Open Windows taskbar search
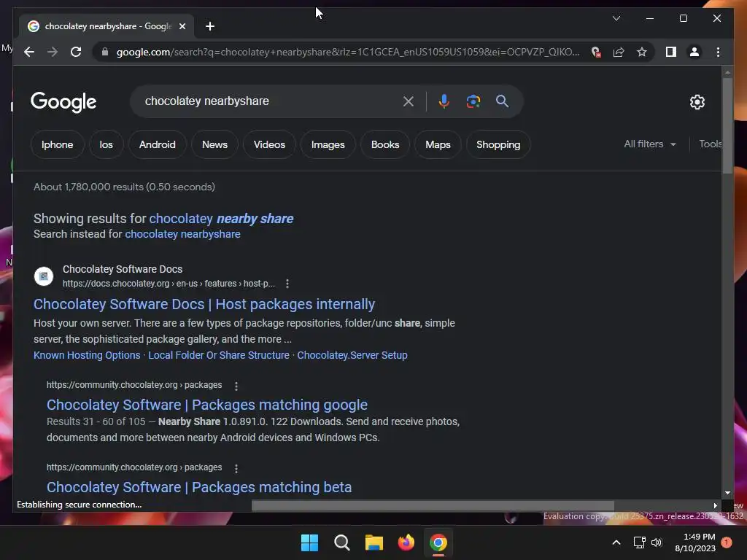Image resolution: width=747 pixels, height=560 pixels. point(341,542)
